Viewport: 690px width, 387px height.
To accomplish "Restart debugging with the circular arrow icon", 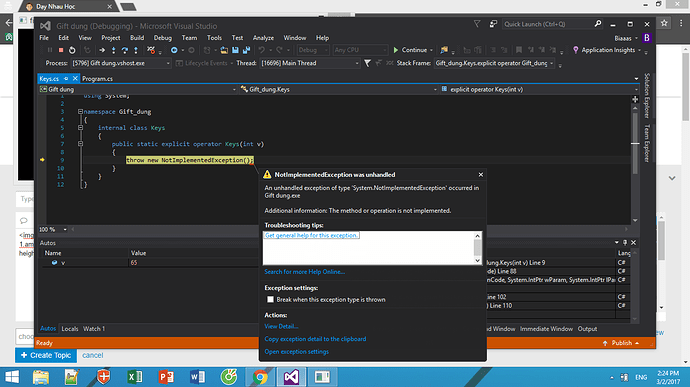I will click(72, 50).
